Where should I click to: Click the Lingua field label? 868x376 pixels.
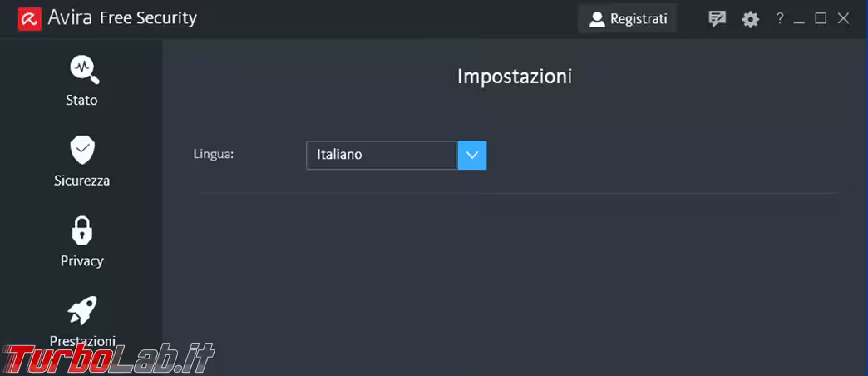pos(214,154)
